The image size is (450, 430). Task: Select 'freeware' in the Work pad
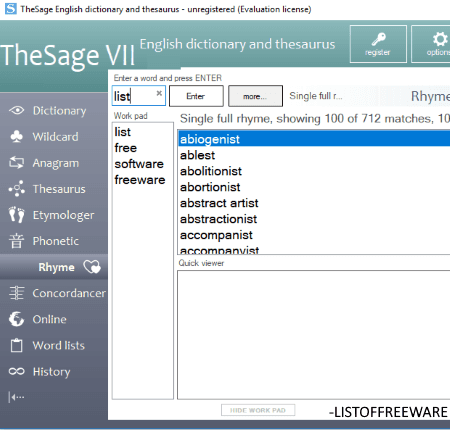(140, 180)
